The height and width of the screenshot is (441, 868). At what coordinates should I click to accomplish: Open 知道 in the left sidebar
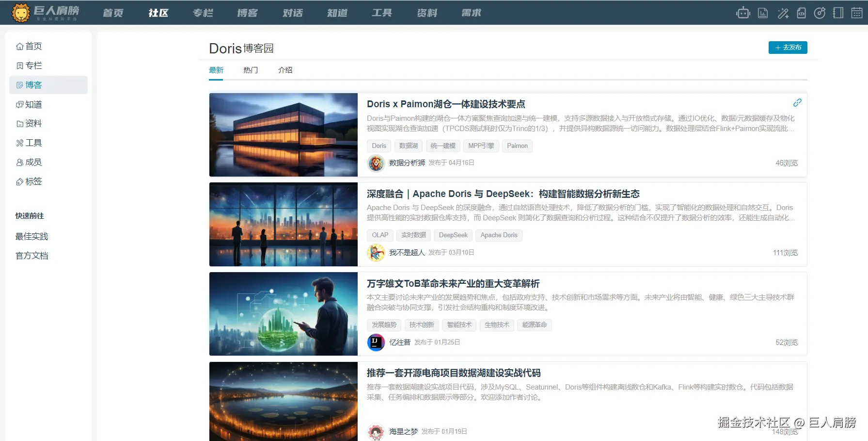(x=29, y=104)
